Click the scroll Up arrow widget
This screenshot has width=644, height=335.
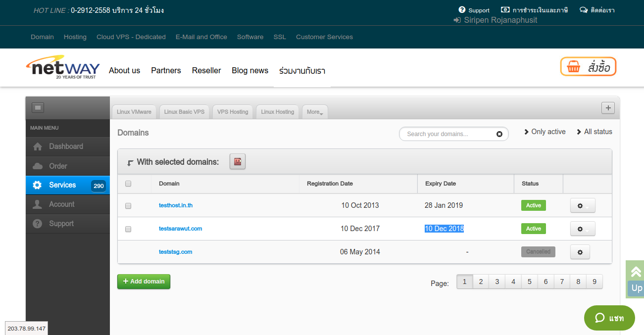[636, 279]
